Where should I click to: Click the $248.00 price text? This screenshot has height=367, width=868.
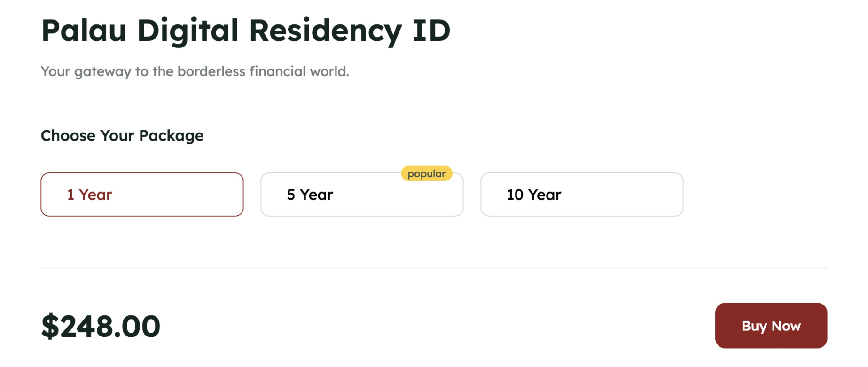point(101,326)
